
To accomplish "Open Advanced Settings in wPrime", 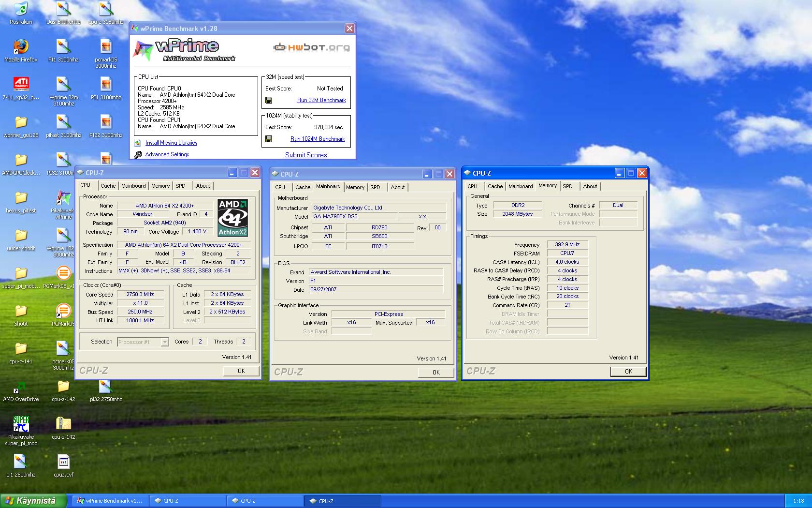I will click(167, 154).
